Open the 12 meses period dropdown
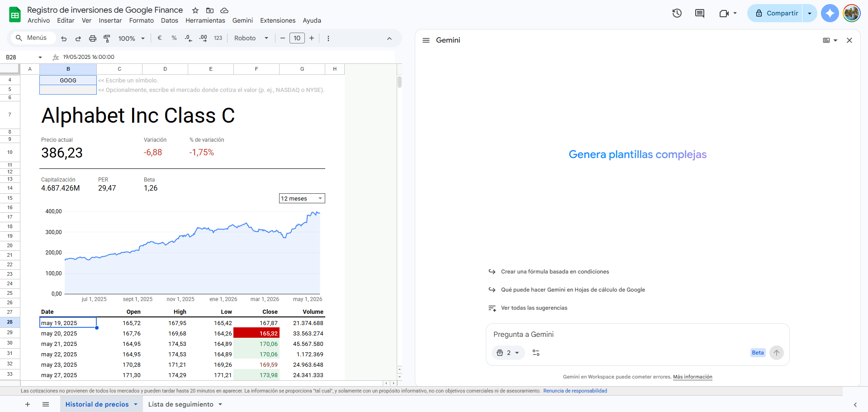868x412 pixels. coord(302,198)
